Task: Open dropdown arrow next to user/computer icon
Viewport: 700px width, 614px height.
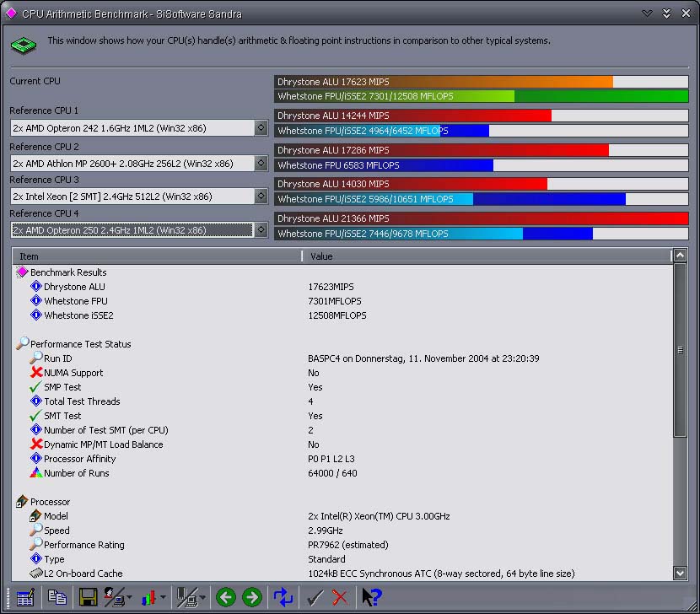Action: tap(130, 597)
